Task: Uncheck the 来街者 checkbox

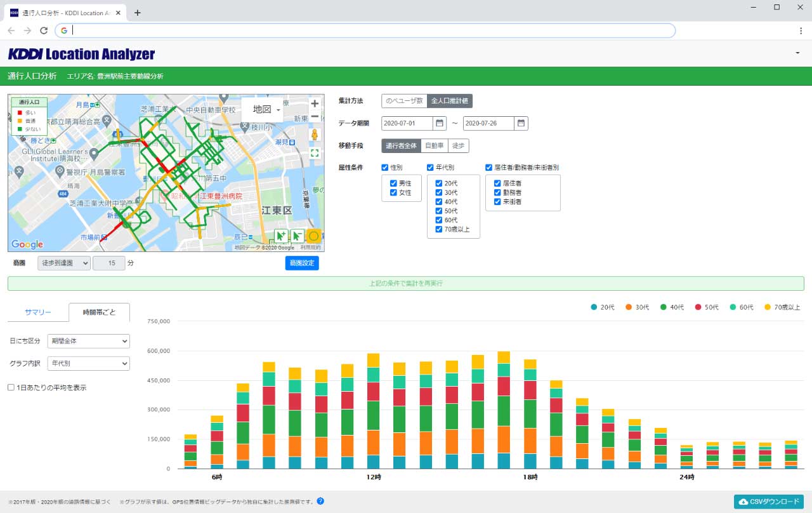Action: click(498, 201)
